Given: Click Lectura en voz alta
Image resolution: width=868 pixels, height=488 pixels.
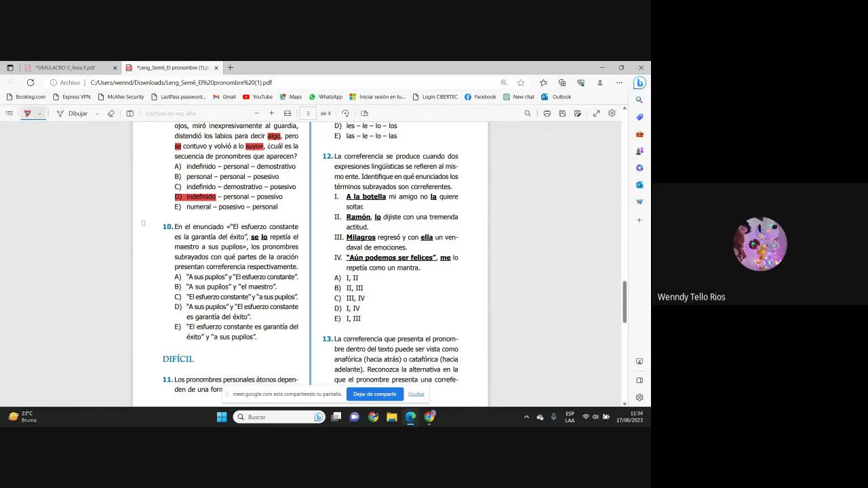Looking at the screenshot, I should 170,113.
